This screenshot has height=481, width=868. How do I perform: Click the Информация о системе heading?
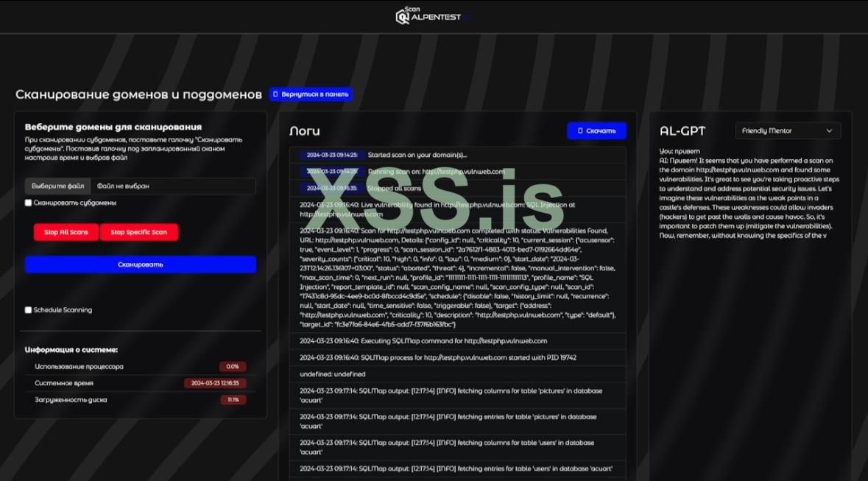point(71,350)
